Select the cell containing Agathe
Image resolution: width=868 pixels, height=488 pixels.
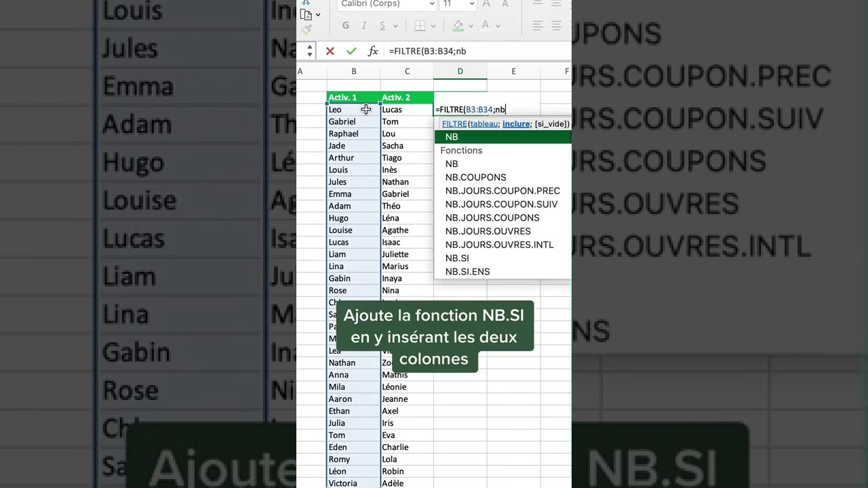click(x=407, y=230)
